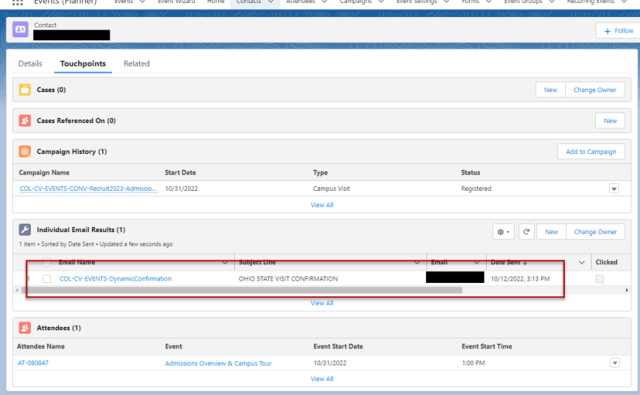The height and width of the screenshot is (395, 640).
Task: Click the Attendees (1) section title
Action: (59, 328)
